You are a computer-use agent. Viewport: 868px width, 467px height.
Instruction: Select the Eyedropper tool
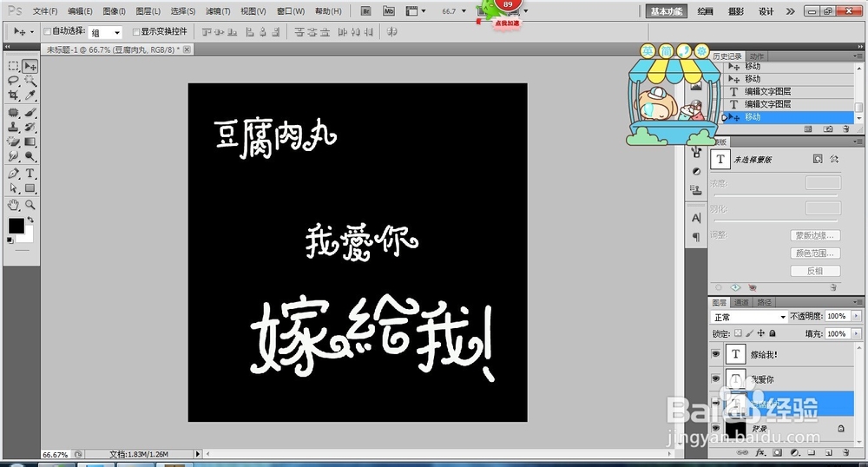click(x=30, y=95)
